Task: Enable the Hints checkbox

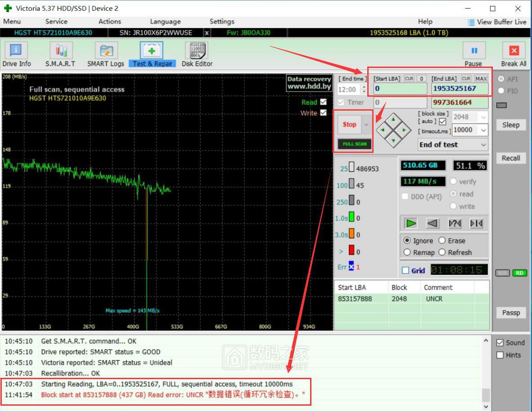Action: [500, 355]
